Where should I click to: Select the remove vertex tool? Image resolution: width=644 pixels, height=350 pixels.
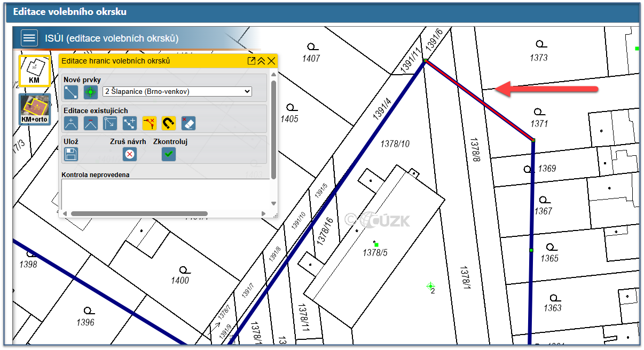[x=91, y=124]
